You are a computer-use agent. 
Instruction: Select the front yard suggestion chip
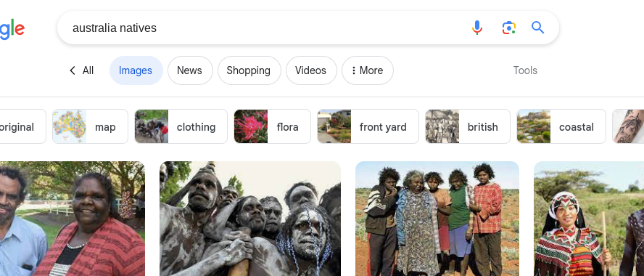368,126
